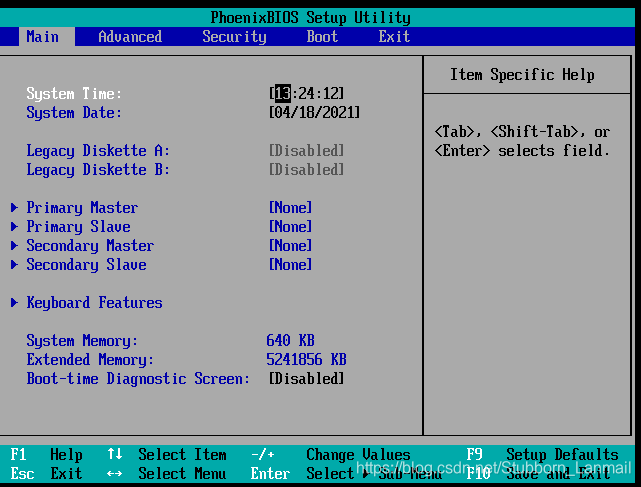Image resolution: width=641 pixels, height=487 pixels.
Task: Open the Advanced menu tab
Action: (x=130, y=37)
